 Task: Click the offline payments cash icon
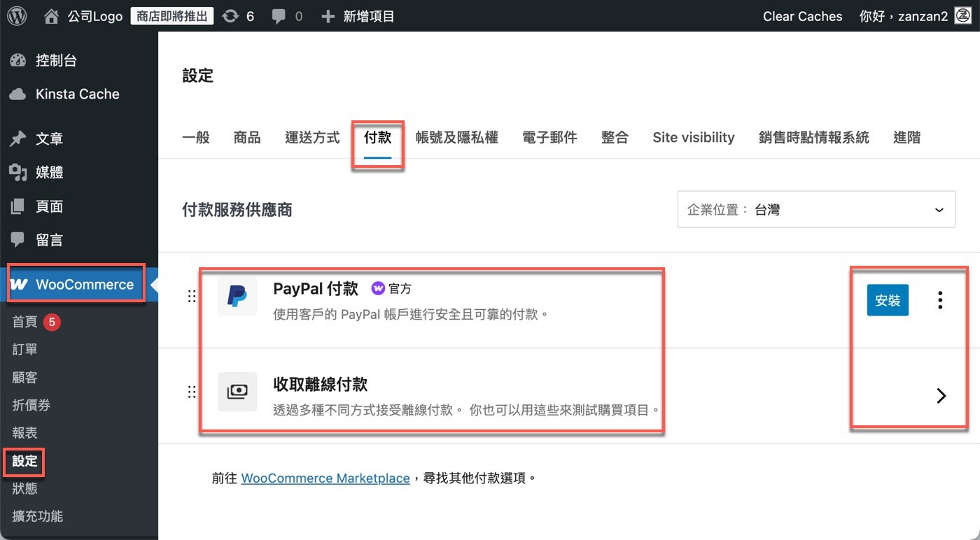(237, 392)
